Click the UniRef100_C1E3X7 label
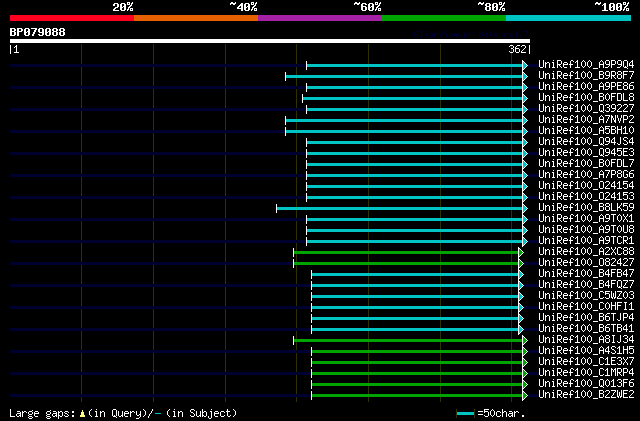The image size is (640, 421). [x=586, y=362]
